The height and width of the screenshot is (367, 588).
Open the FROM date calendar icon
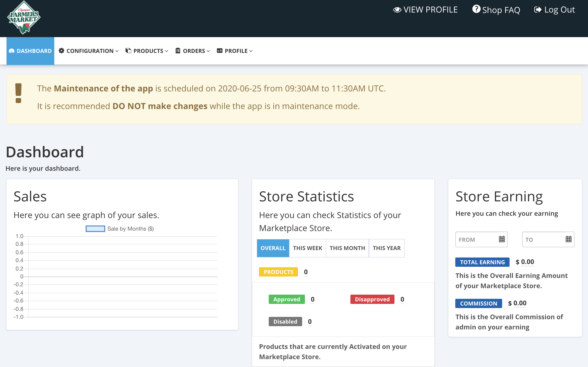[x=502, y=239]
